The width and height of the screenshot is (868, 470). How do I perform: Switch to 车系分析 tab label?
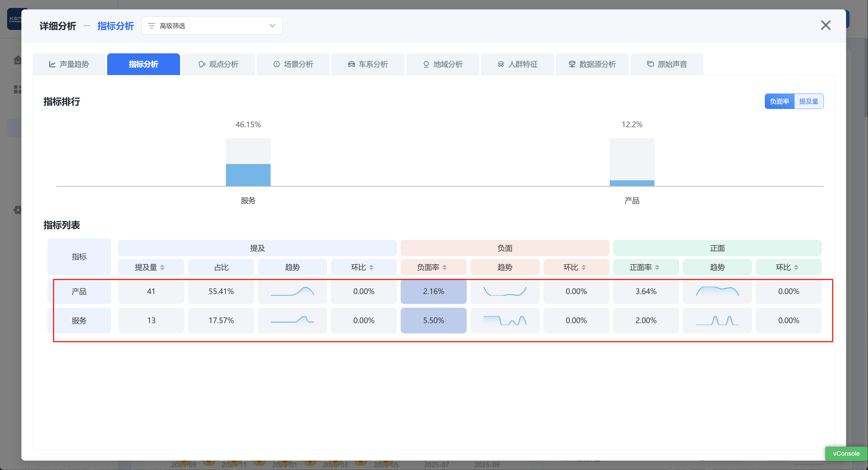tap(373, 64)
